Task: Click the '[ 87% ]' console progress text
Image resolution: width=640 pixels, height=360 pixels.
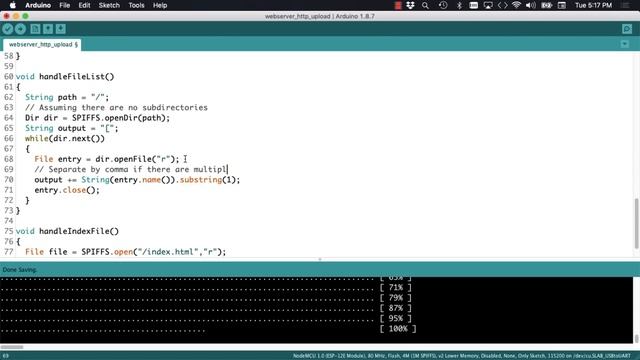Action: coord(396,308)
